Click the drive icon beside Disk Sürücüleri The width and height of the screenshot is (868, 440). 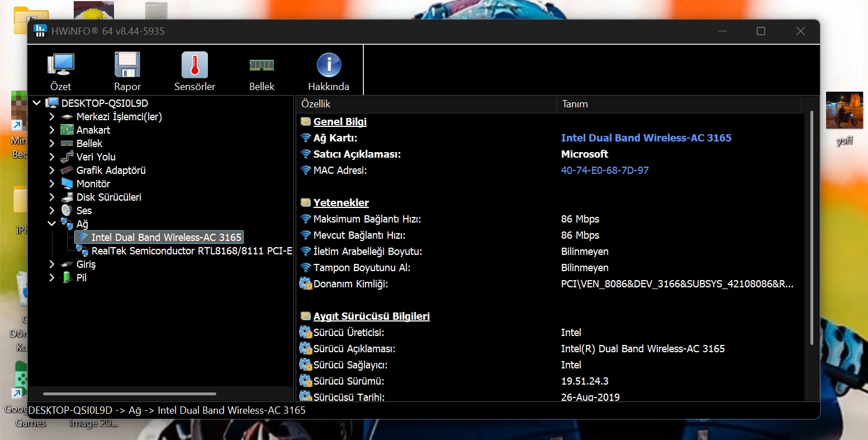(x=67, y=197)
